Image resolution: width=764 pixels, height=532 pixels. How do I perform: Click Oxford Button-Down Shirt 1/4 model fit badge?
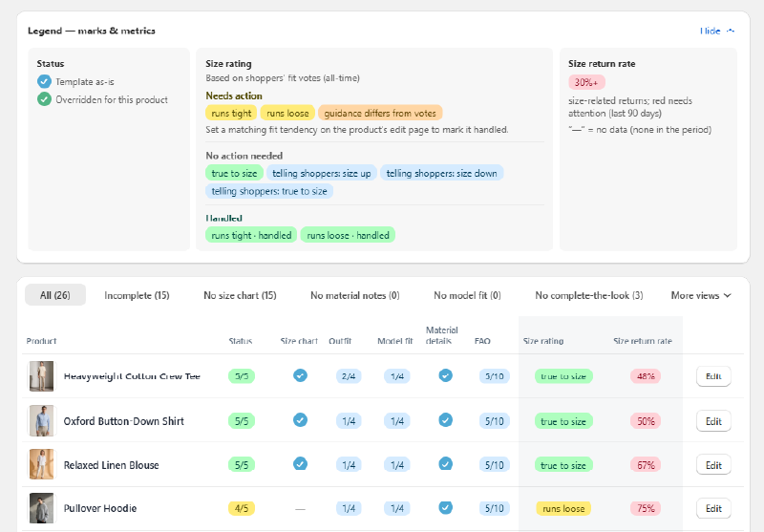[397, 421]
